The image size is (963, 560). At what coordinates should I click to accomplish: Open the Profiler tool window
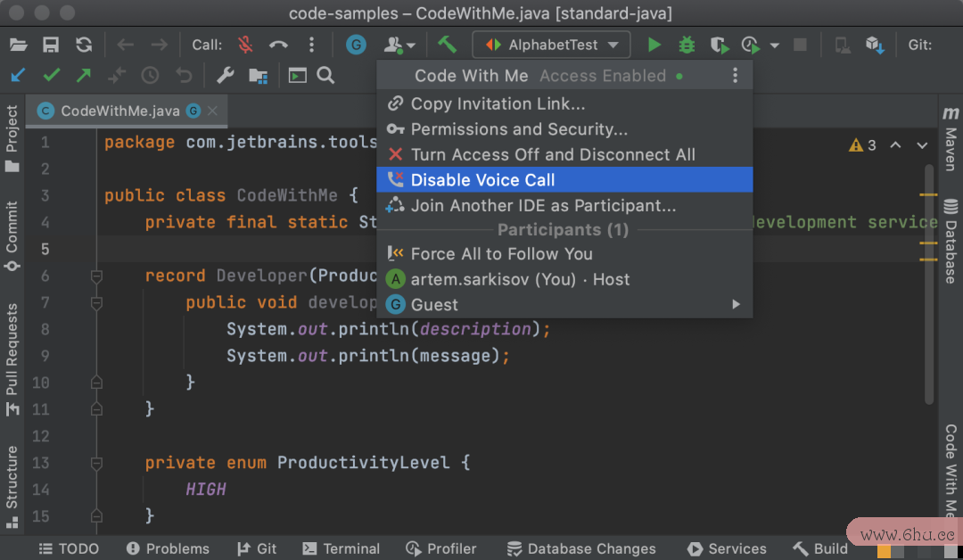click(x=440, y=548)
